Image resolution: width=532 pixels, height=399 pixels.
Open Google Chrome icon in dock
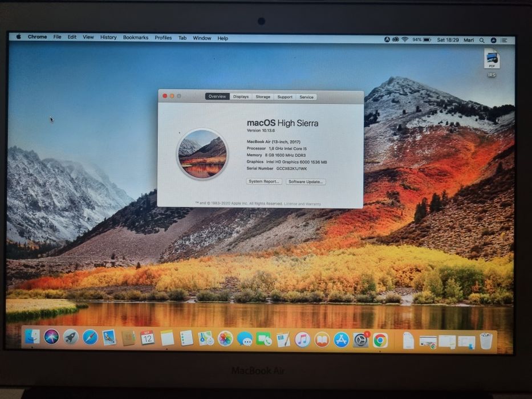tap(380, 340)
